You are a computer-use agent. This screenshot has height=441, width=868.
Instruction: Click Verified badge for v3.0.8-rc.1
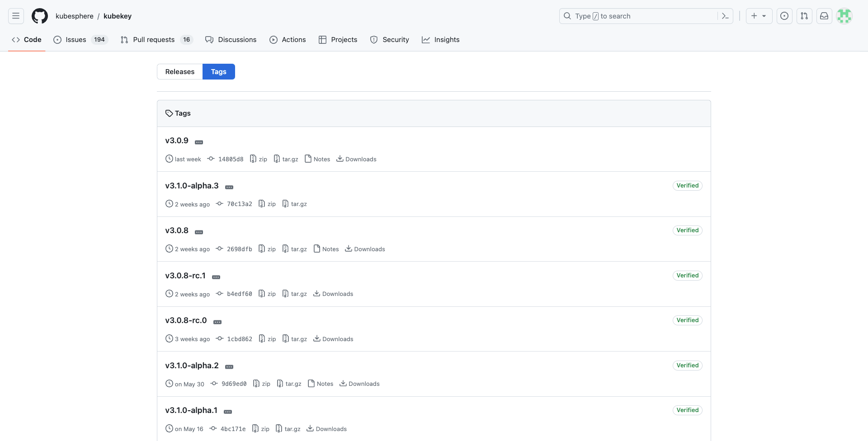tap(688, 276)
